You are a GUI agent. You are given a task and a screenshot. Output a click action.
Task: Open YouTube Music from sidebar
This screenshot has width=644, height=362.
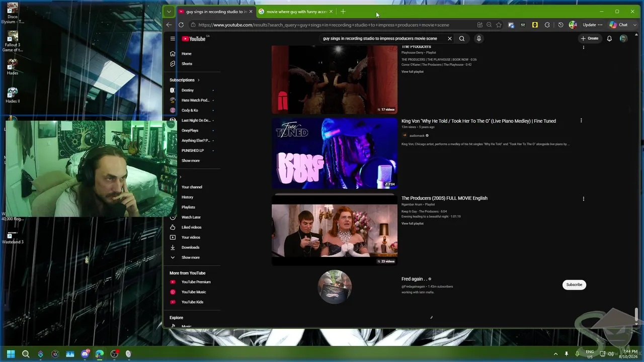tap(194, 292)
